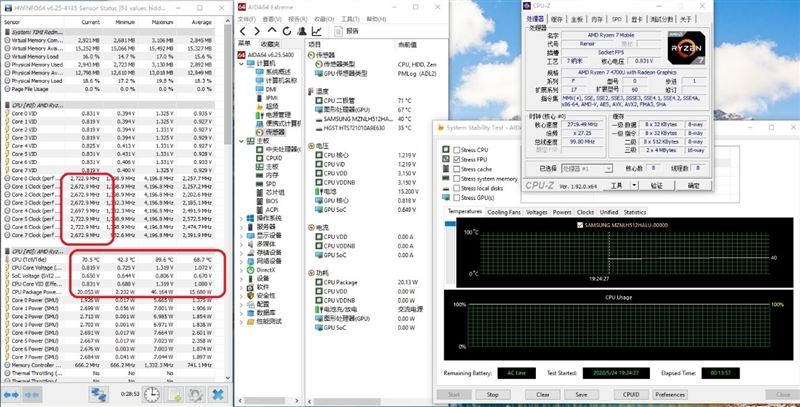Enable Stress system memory checkbox
This screenshot has width=800, height=407.
(457, 179)
